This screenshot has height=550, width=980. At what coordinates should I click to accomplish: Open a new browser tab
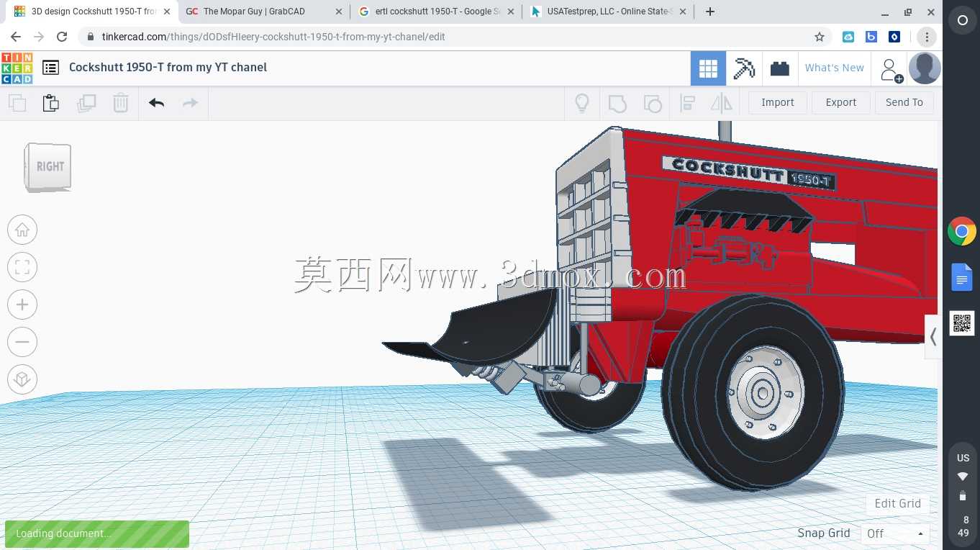click(x=710, y=12)
